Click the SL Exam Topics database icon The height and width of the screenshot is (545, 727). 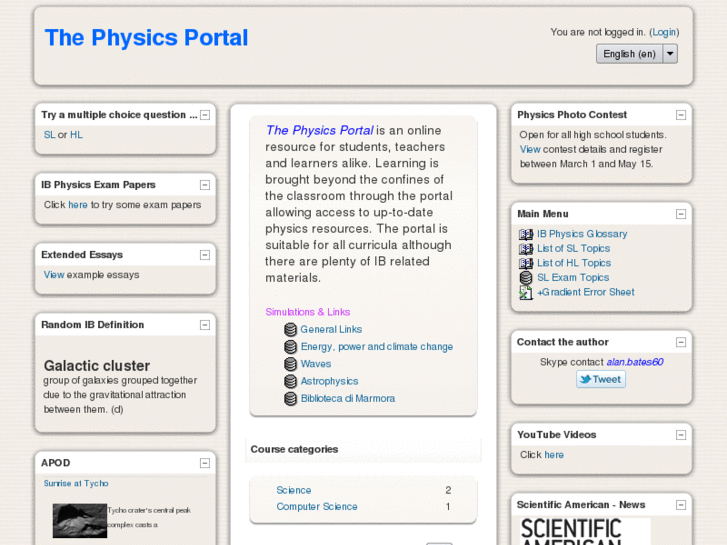click(x=526, y=278)
